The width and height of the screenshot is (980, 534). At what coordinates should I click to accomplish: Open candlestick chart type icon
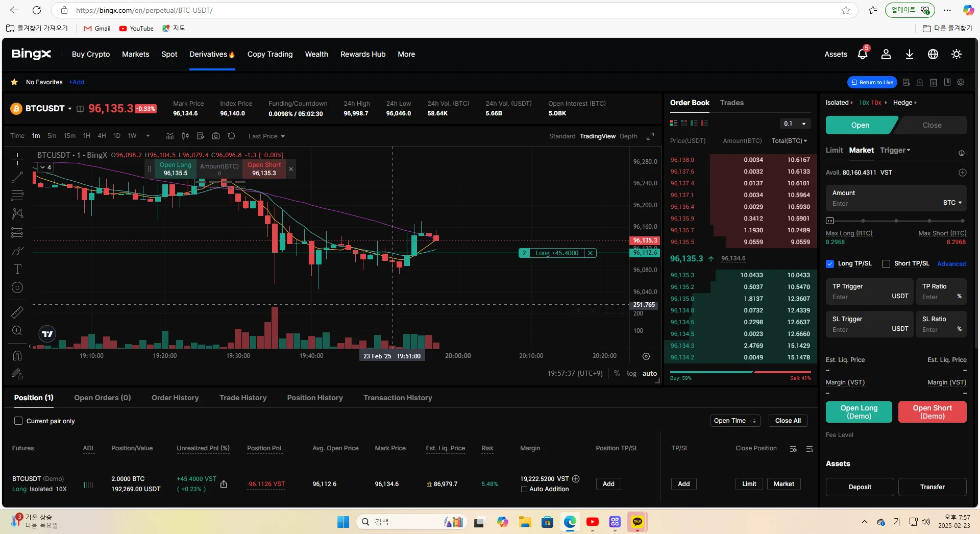pos(185,136)
